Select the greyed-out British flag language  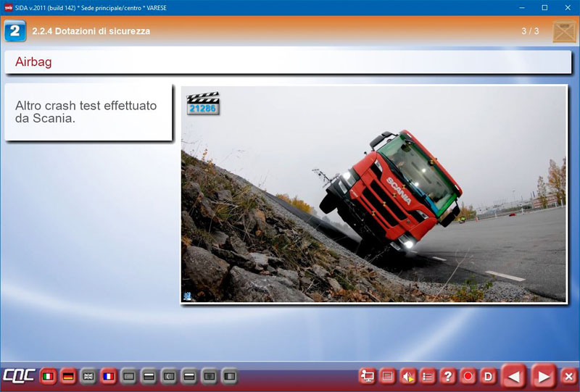click(88, 376)
